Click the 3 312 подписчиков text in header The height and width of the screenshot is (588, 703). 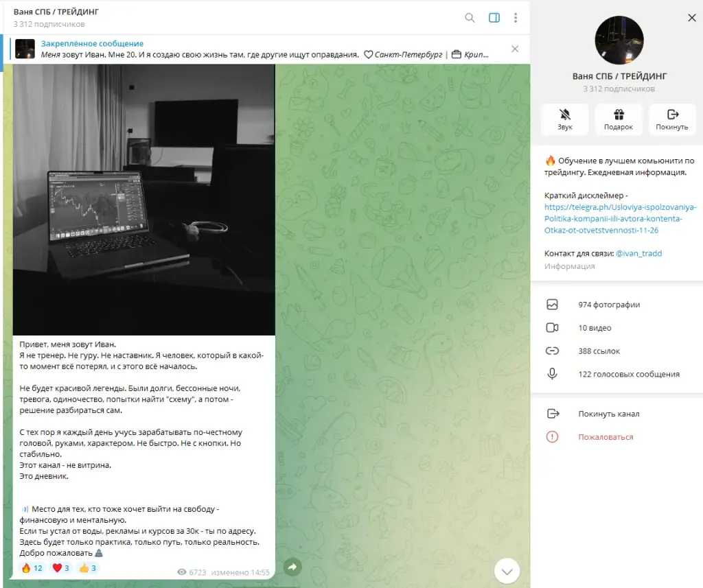pyautogui.click(x=49, y=24)
